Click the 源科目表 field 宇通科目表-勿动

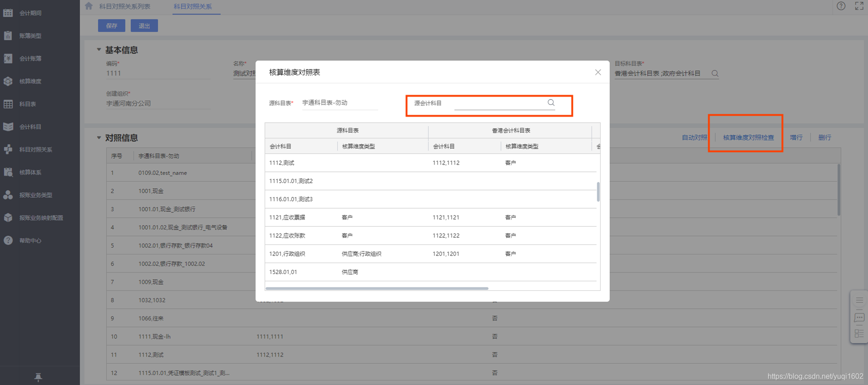340,103
